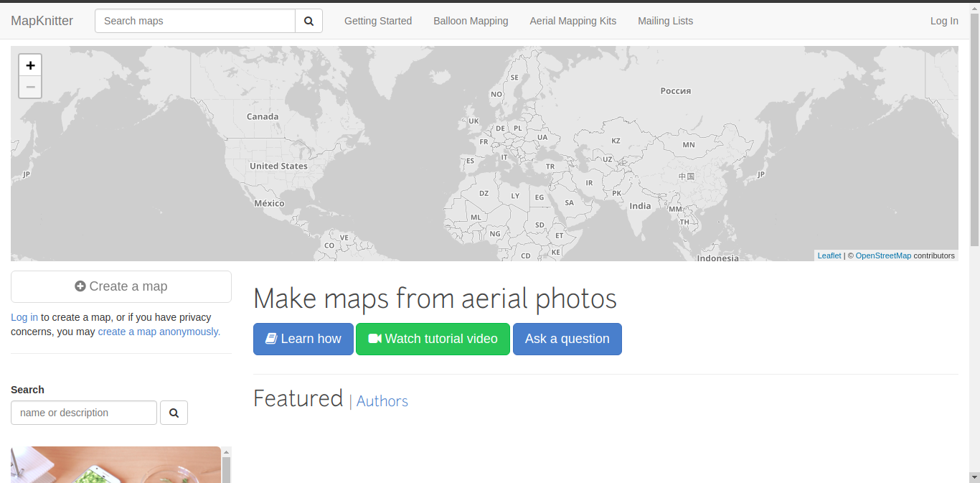Click the page scrollbar down arrow

[974, 477]
